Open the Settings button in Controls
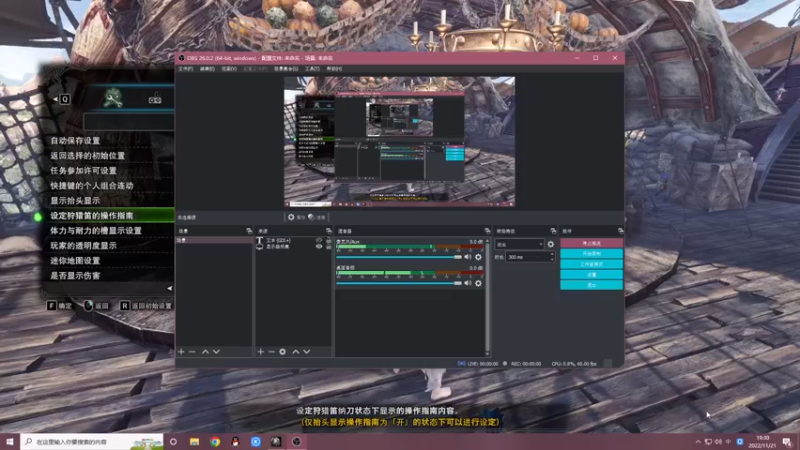 [591, 274]
